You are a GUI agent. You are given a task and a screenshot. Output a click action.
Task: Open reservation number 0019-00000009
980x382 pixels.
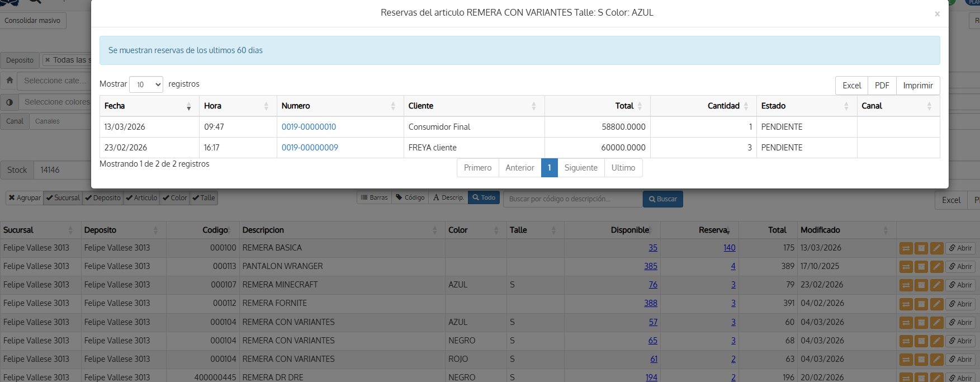pyautogui.click(x=310, y=148)
